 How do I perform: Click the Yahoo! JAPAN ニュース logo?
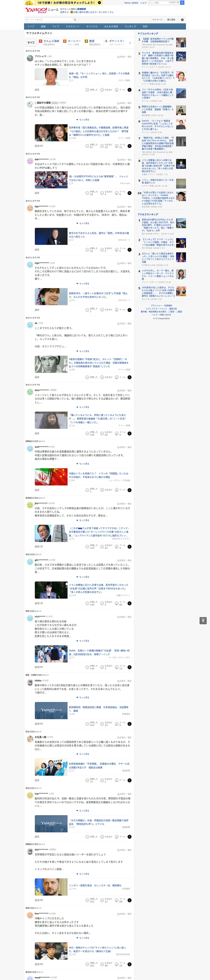click(x=41, y=10)
